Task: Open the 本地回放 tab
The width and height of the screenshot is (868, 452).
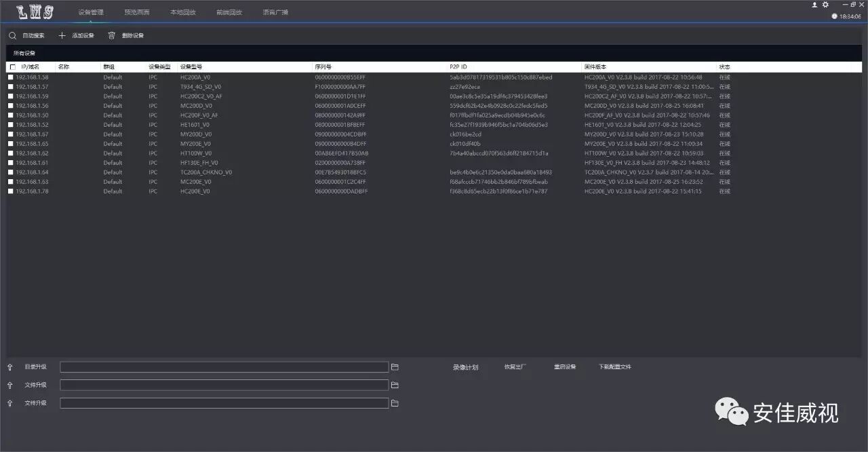Action: point(183,12)
